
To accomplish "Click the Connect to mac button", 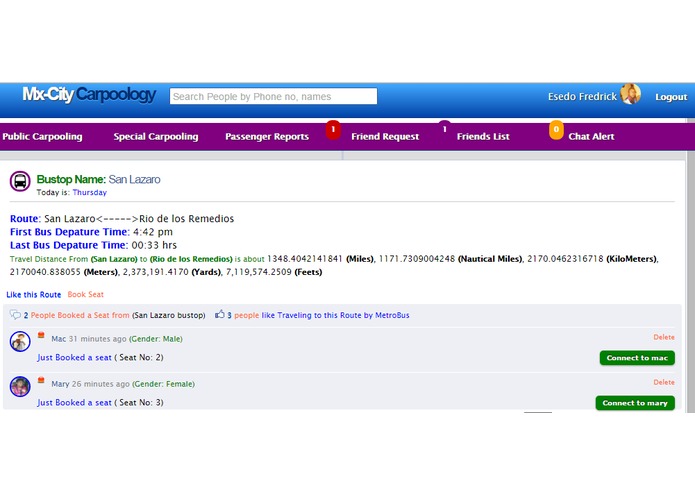I will (637, 358).
